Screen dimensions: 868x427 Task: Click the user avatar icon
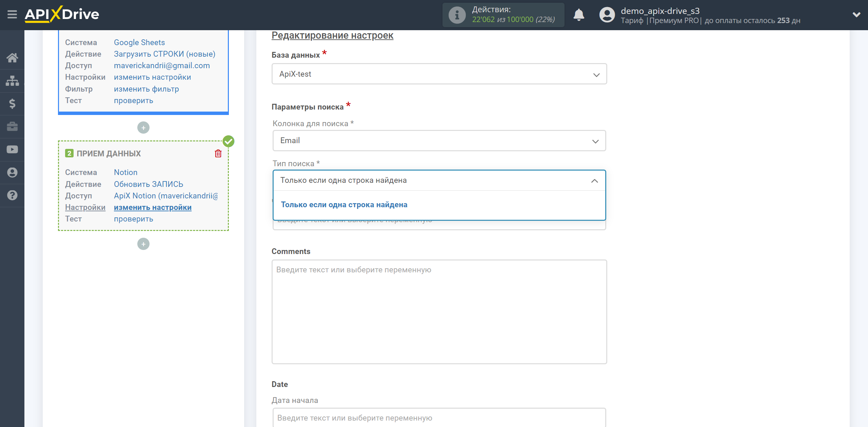[x=607, y=15]
